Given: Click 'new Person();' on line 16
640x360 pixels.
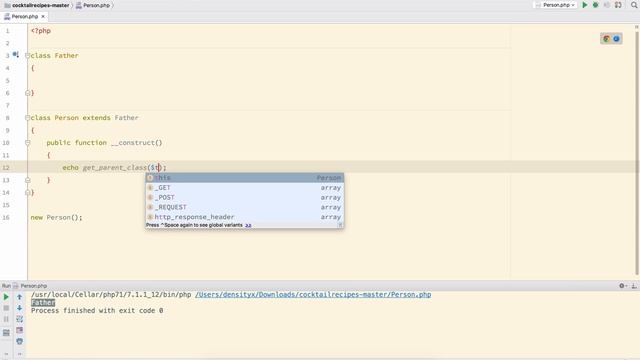Looking at the screenshot, I should [56, 218].
